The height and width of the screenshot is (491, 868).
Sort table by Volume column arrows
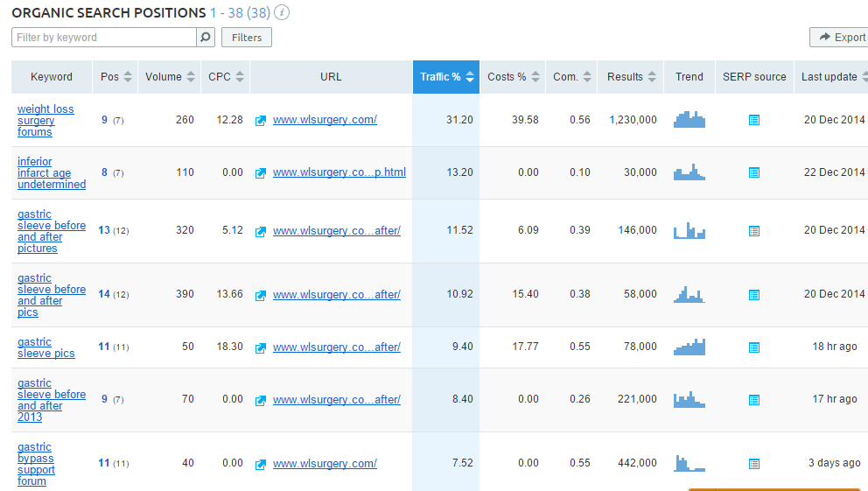pos(191,77)
